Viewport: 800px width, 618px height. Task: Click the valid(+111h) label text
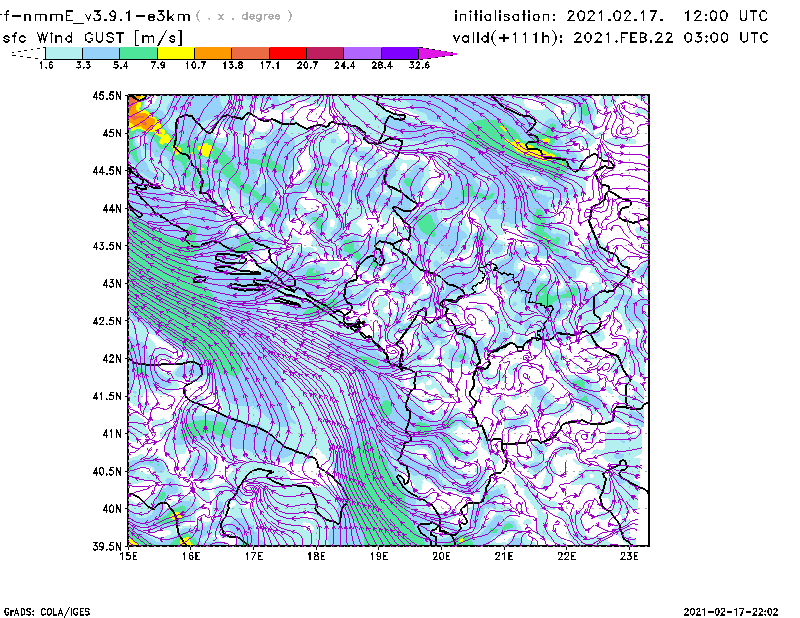[510, 38]
